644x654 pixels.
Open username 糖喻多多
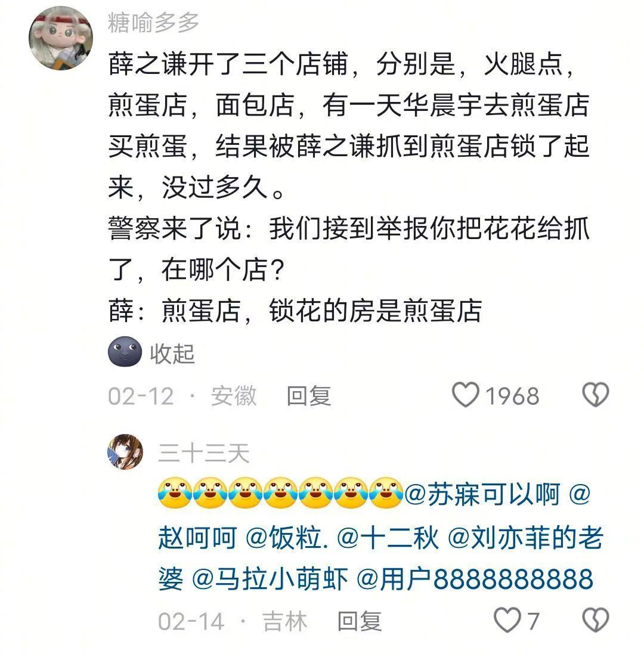(x=153, y=23)
